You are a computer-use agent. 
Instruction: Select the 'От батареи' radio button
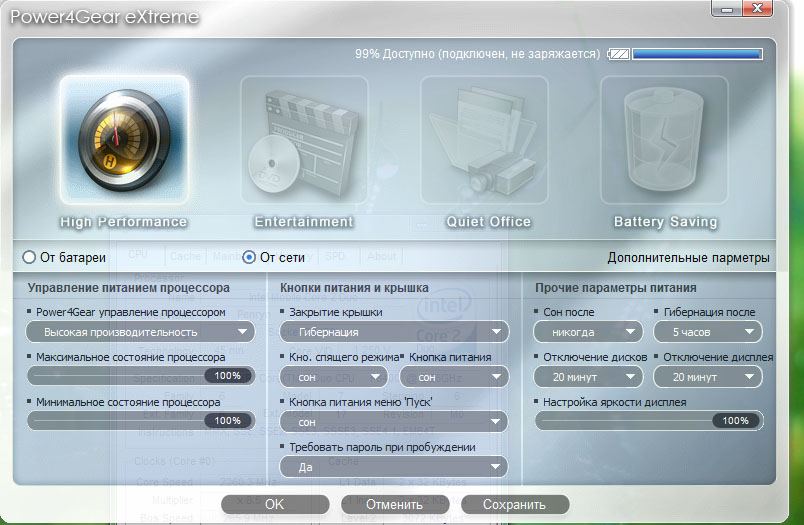pyautogui.click(x=29, y=257)
